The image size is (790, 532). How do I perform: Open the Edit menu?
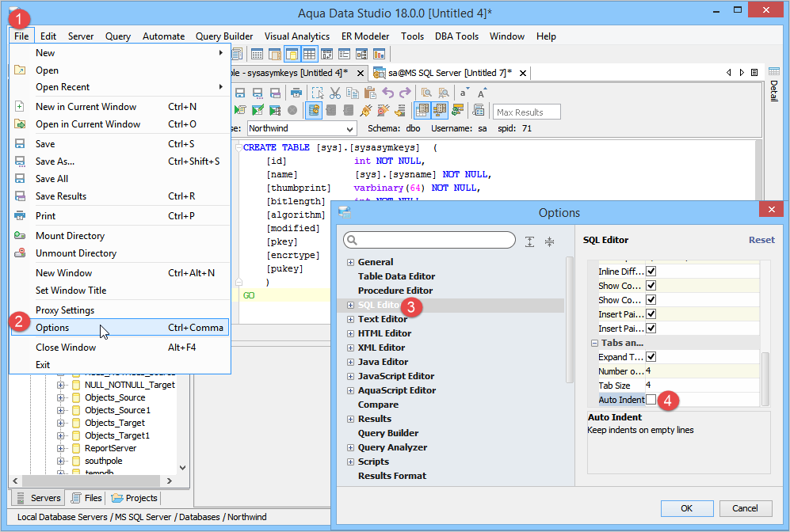48,36
